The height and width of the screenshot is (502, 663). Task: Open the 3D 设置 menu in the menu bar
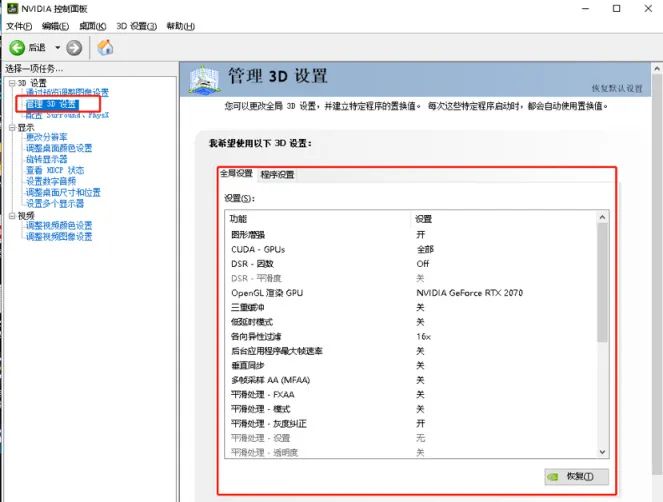pyautogui.click(x=136, y=25)
